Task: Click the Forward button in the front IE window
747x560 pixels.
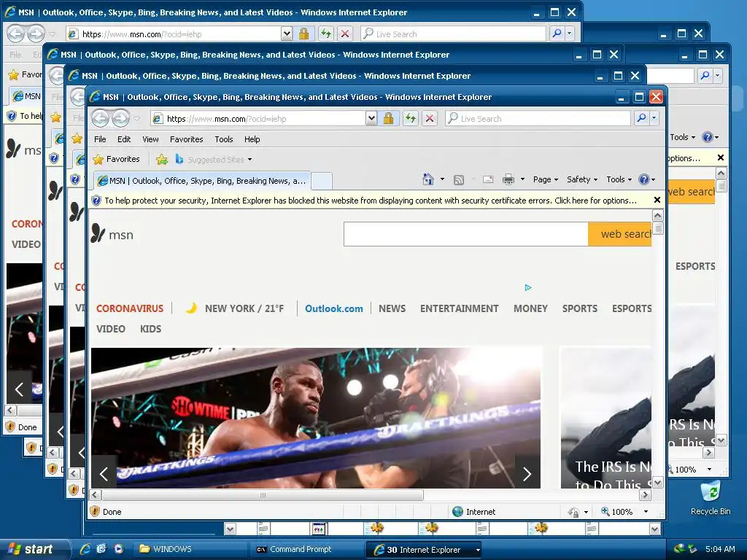Action: tap(120, 118)
